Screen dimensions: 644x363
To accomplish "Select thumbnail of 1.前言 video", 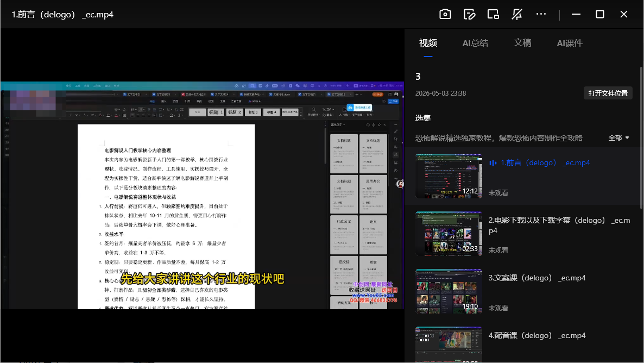I will coord(449,176).
